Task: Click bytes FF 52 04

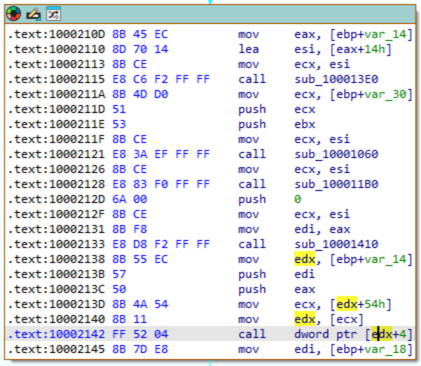Action: click(140, 334)
